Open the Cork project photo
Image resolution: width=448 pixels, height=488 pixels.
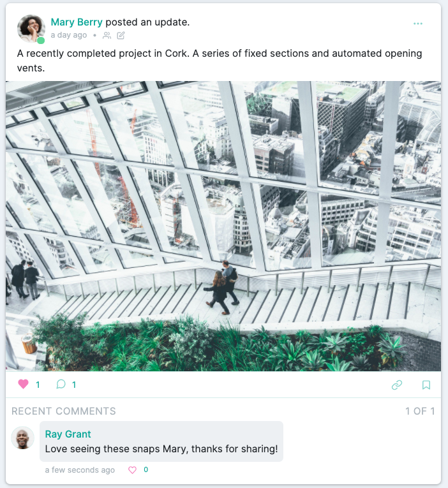click(223, 226)
